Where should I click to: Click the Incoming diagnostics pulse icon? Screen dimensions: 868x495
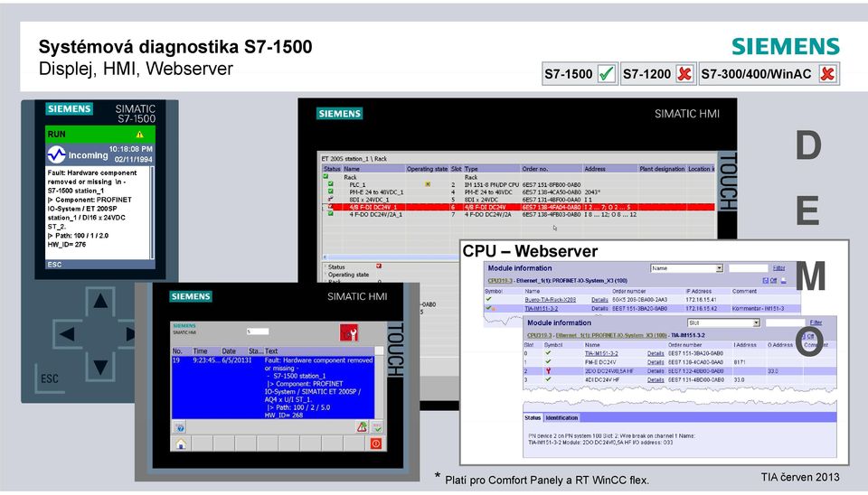(x=56, y=154)
